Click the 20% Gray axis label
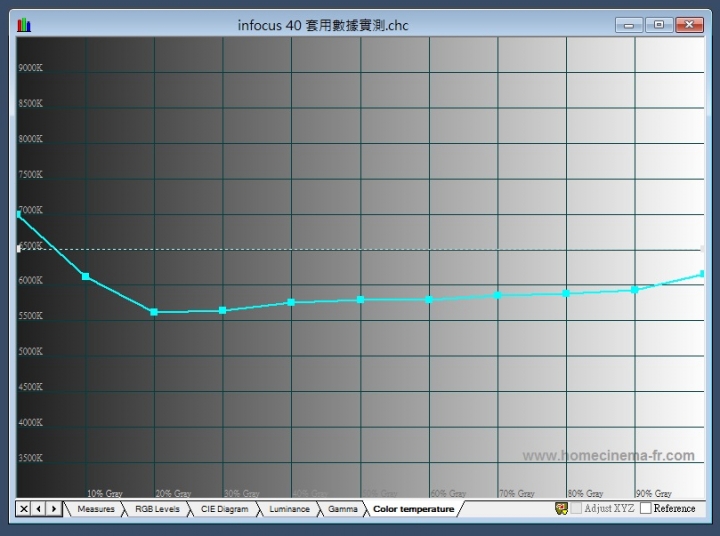720x536 pixels. tap(173, 493)
